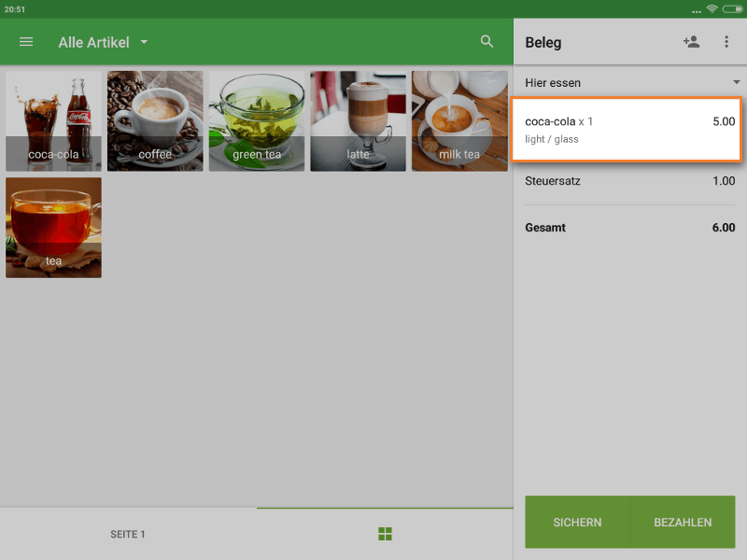Switch to the grid layout tab

pos(385,534)
